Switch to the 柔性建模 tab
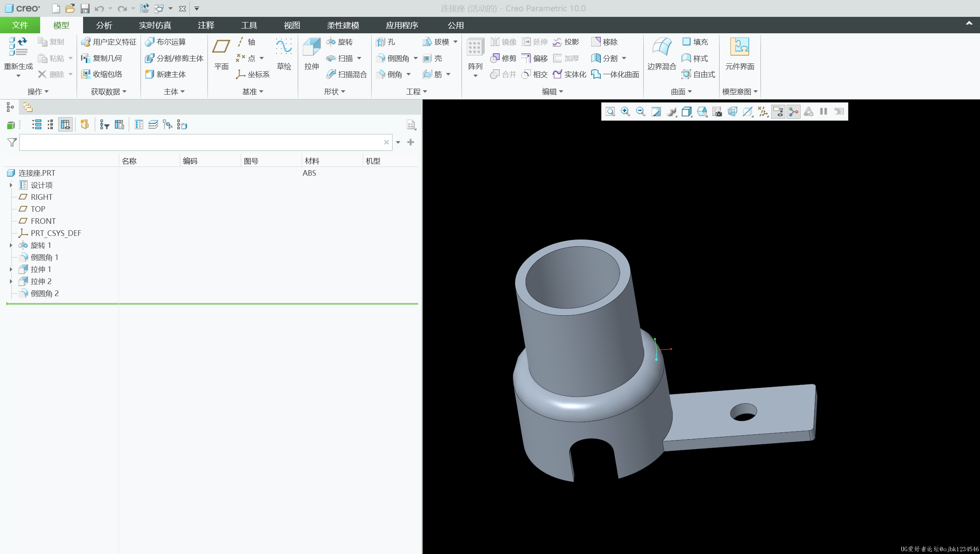This screenshot has width=980, height=554. click(343, 25)
